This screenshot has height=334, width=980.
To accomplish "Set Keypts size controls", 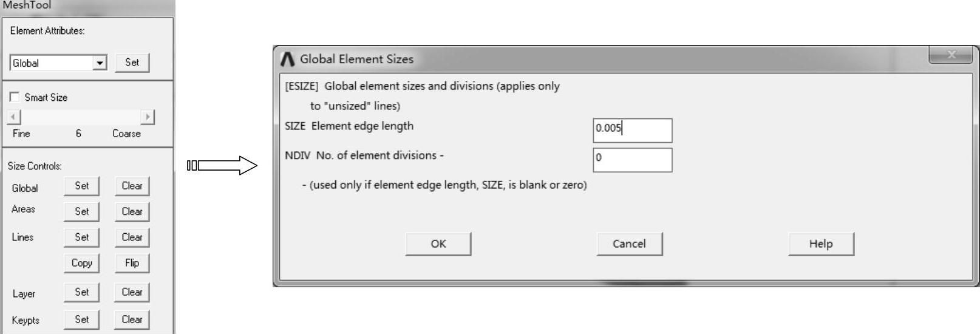I will pos(81,319).
